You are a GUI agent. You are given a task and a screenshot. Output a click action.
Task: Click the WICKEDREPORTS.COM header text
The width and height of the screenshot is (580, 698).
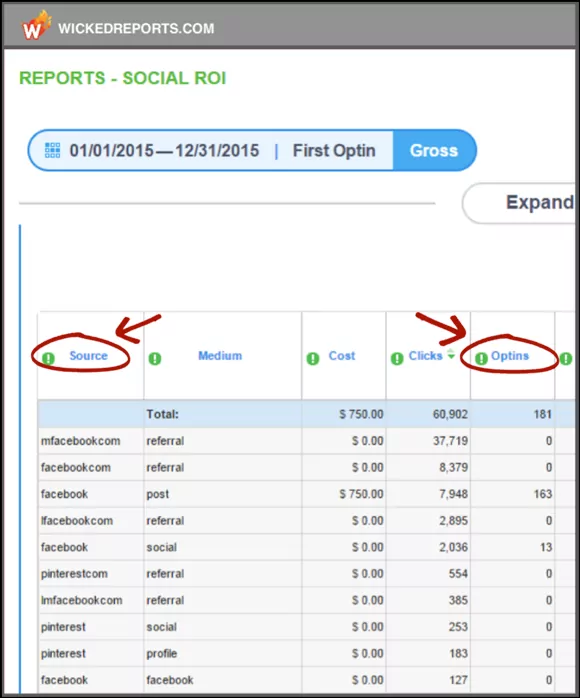pos(136,28)
